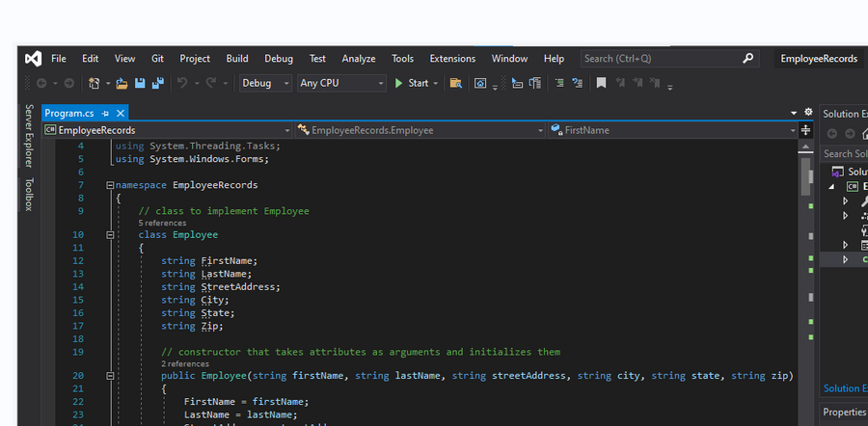Open the editor settings gear icon
Image resolution: width=868 pixels, height=426 pixels.
[x=808, y=112]
